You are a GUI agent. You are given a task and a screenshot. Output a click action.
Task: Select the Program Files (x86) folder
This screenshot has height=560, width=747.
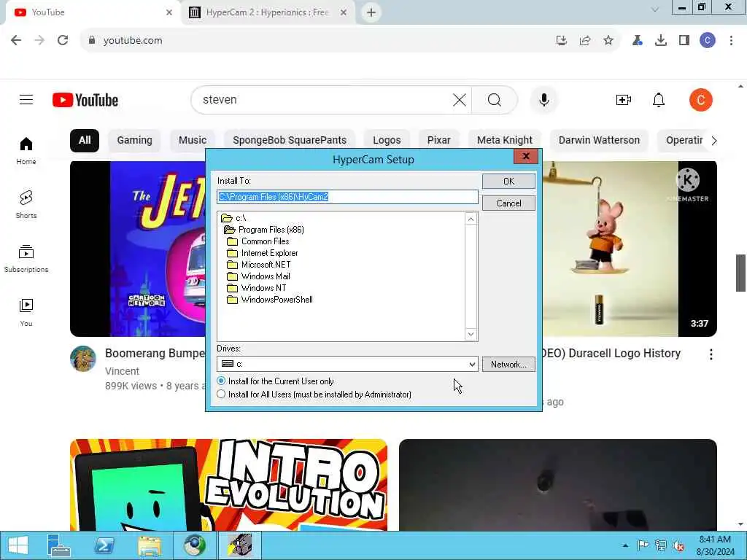click(264, 230)
